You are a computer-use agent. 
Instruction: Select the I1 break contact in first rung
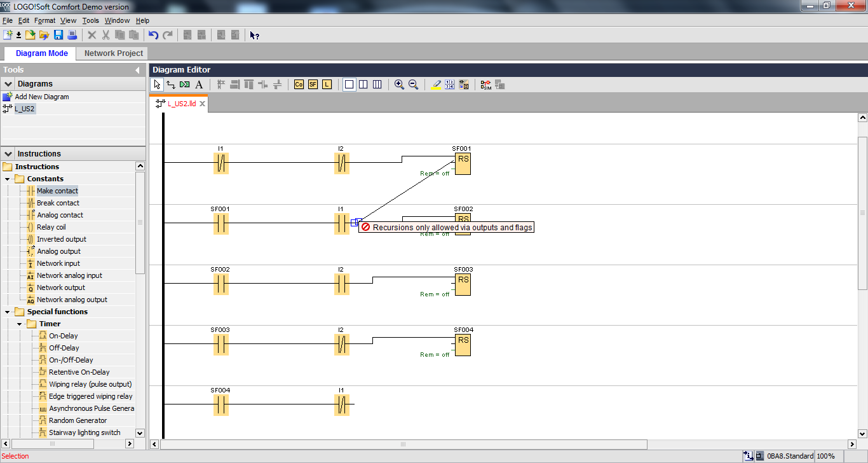tap(220, 163)
